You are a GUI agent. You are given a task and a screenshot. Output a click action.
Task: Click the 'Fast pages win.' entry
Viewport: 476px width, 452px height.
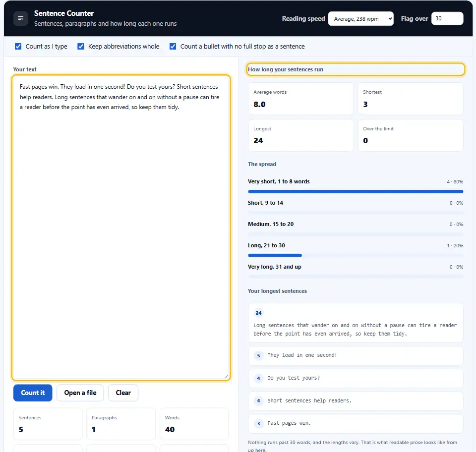tap(356, 423)
